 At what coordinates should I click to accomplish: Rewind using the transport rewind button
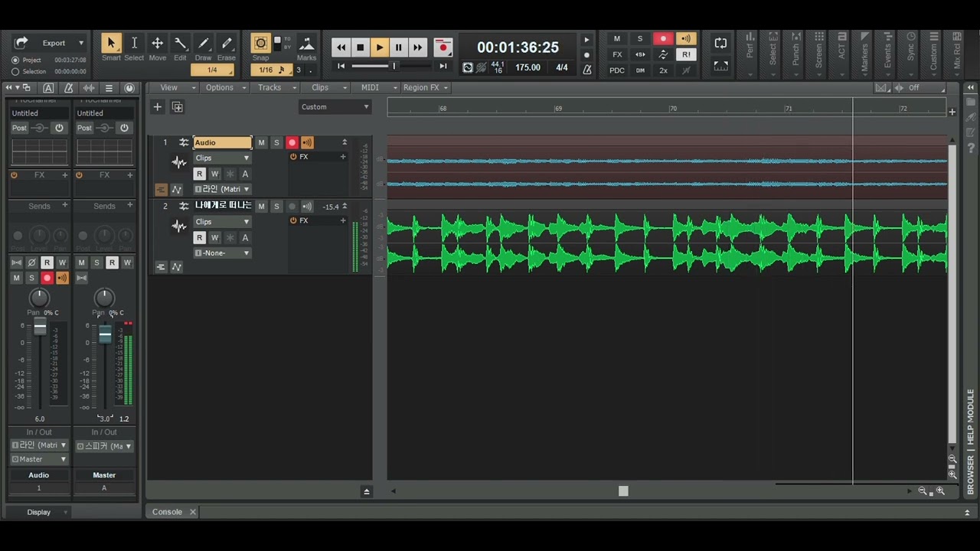tap(341, 47)
